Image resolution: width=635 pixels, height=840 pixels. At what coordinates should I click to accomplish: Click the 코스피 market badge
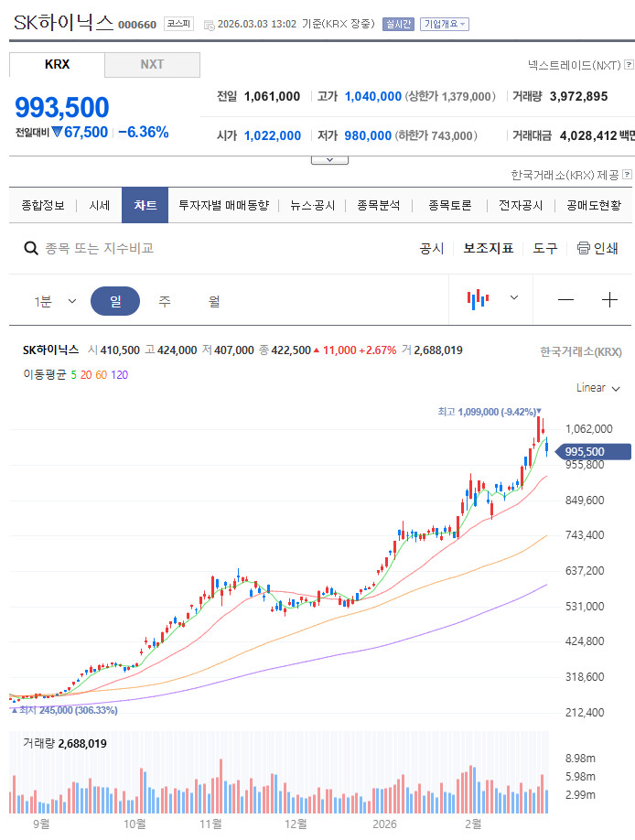pyautogui.click(x=178, y=24)
